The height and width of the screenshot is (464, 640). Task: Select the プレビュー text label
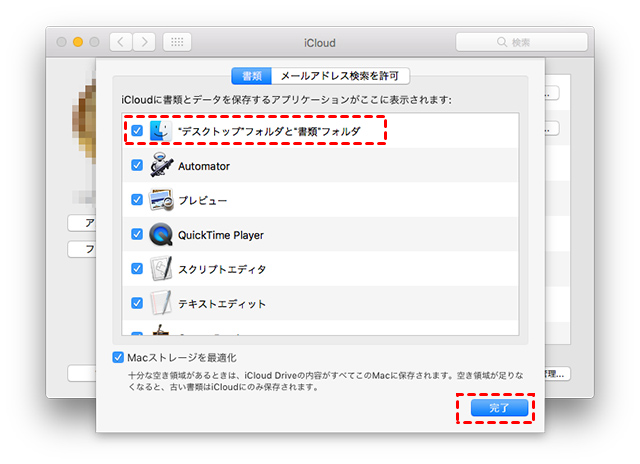pyautogui.click(x=203, y=200)
